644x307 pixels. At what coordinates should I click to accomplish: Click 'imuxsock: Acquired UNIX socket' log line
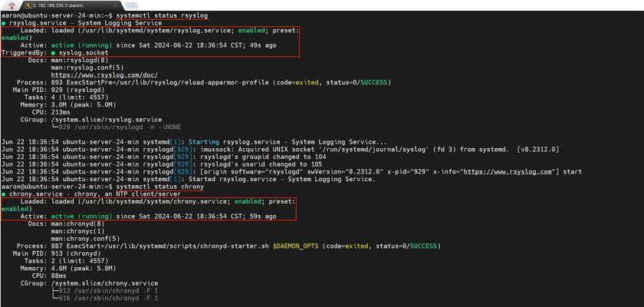click(x=280, y=149)
